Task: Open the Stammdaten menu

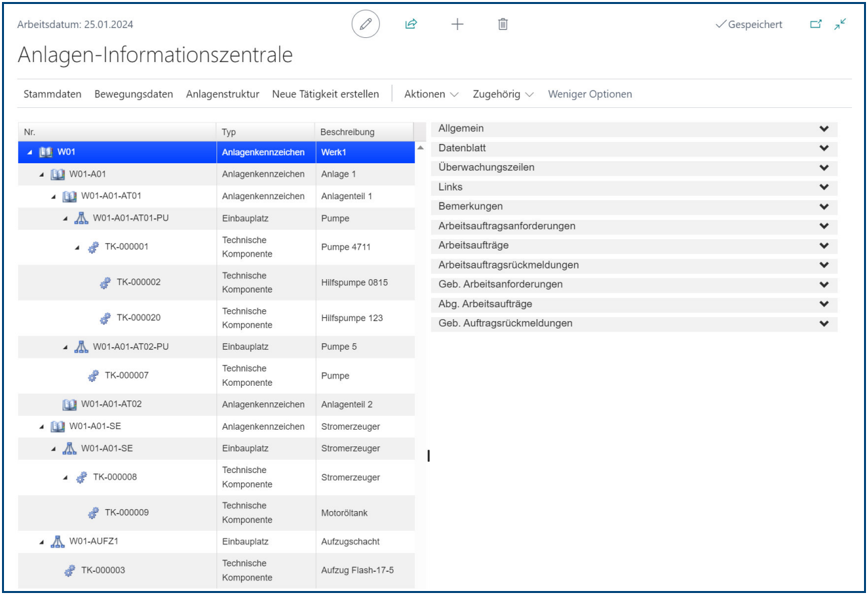Action: [x=53, y=94]
